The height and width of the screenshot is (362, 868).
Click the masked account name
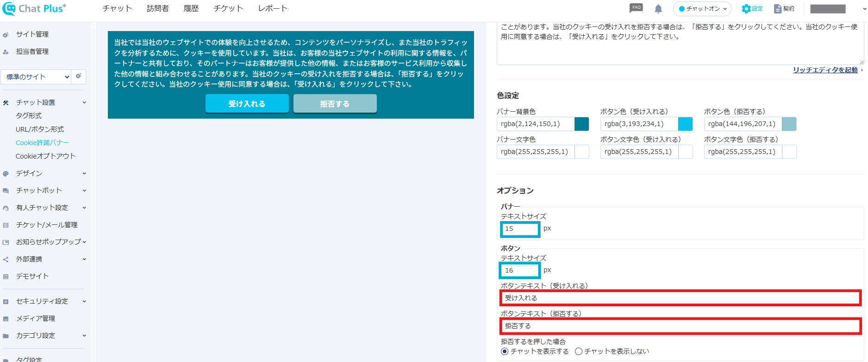click(x=828, y=9)
